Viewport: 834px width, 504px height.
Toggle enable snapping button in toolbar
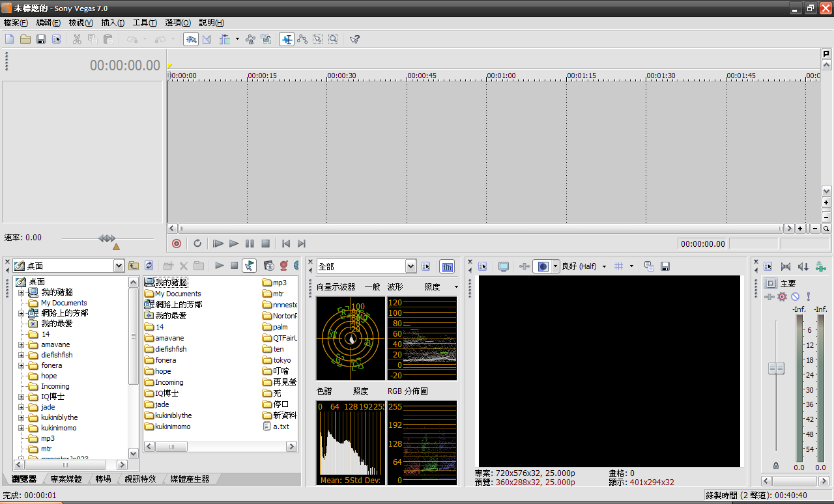[191, 39]
